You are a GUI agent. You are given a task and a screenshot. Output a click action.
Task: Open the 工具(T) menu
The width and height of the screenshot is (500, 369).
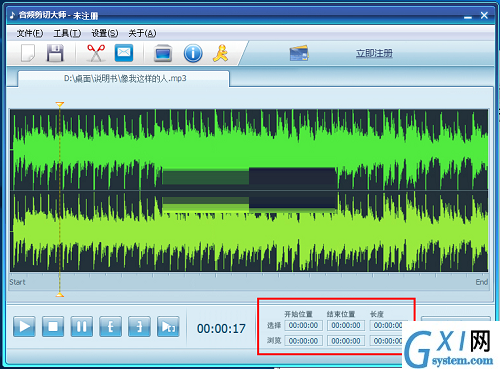pos(67,33)
